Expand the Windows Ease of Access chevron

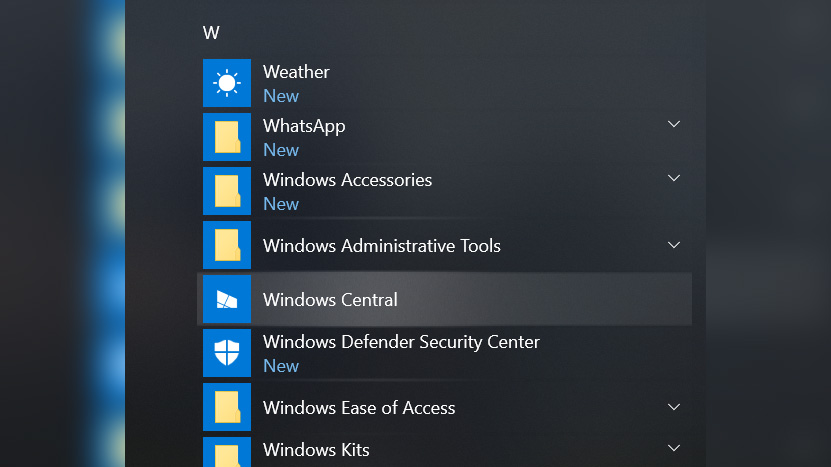674,407
